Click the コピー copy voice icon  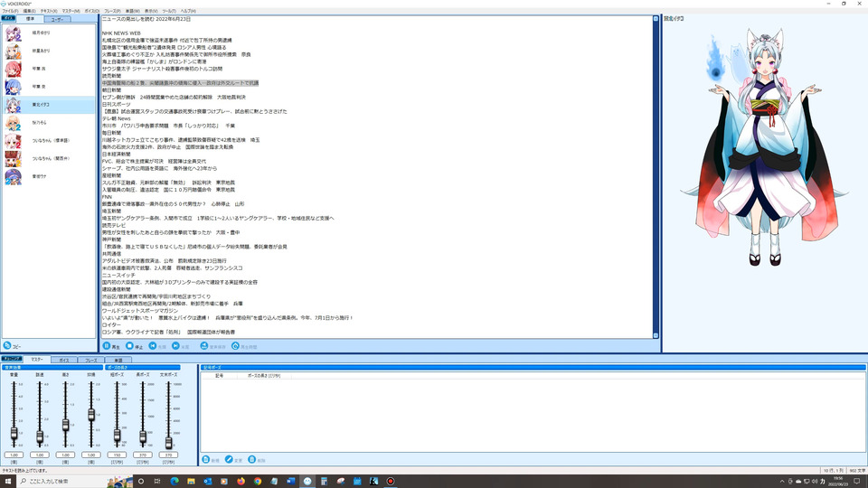point(7,345)
